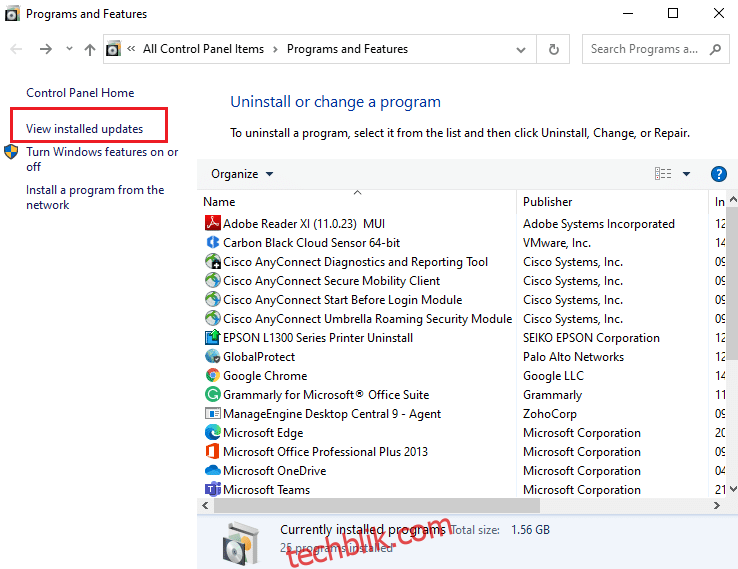Screen dimensions: 738x569
Task: Go forward with the forward arrow
Action: coord(46,49)
